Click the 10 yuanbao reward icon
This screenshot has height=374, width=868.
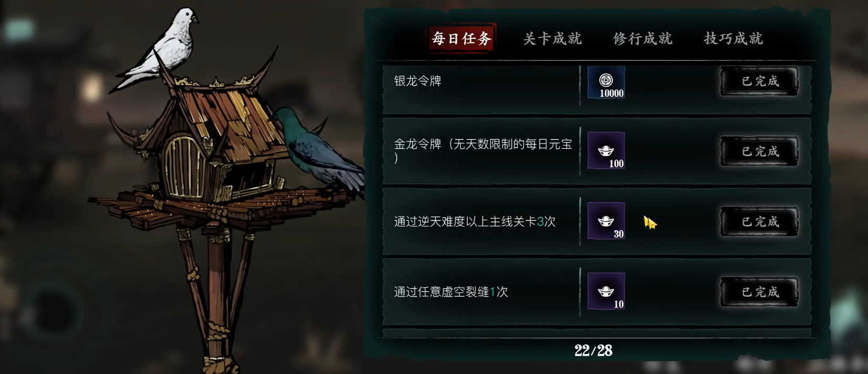click(x=606, y=291)
